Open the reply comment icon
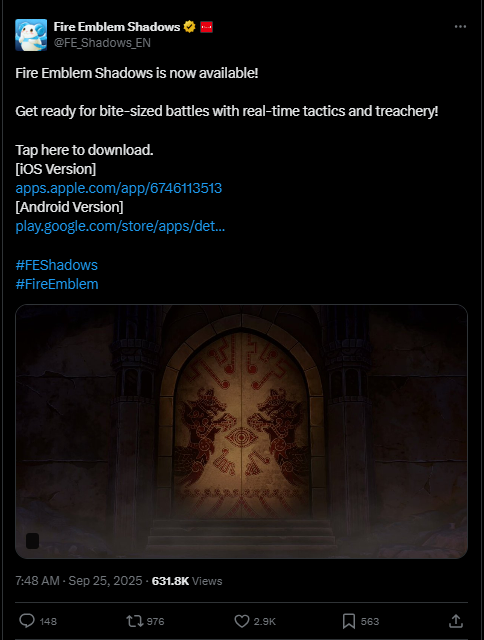Image resolution: width=484 pixels, height=640 pixels. click(x=27, y=621)
